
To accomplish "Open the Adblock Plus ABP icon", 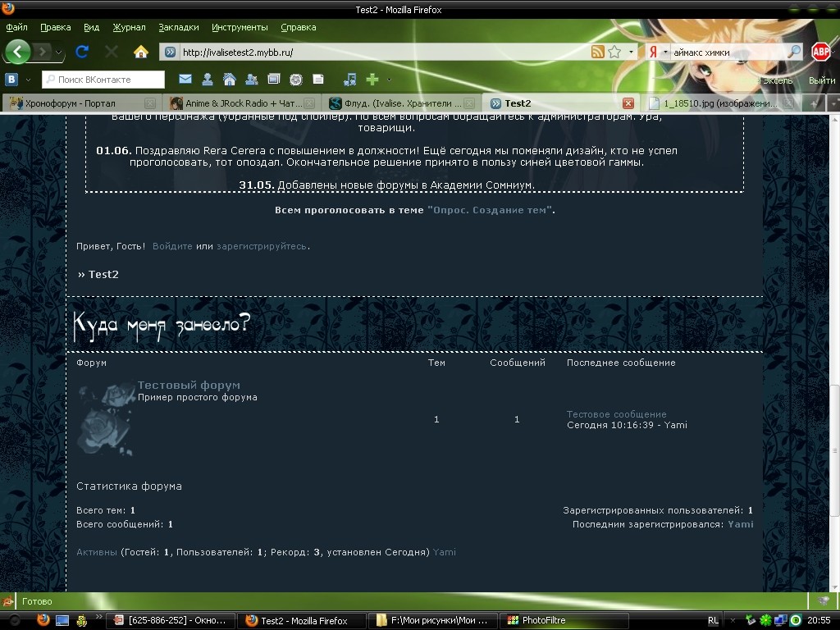I will point(820,52).
